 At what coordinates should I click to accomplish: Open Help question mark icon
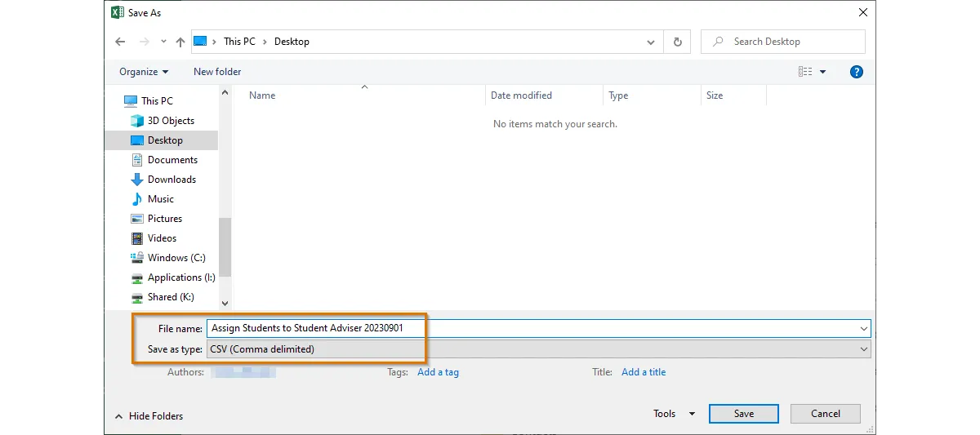(857, 72)
